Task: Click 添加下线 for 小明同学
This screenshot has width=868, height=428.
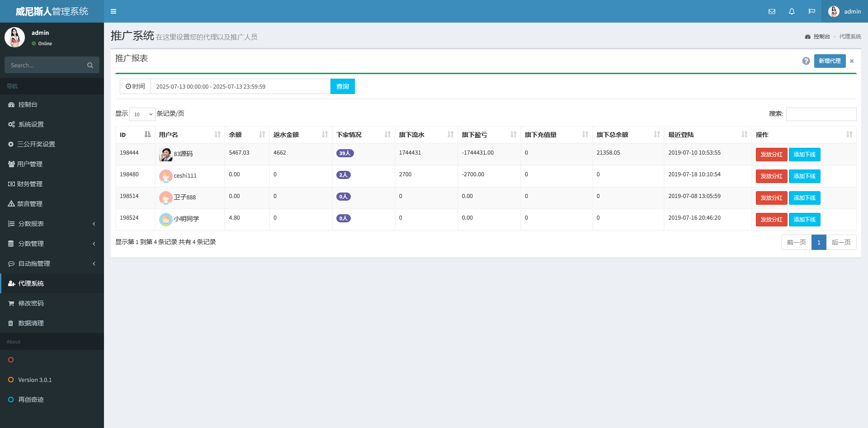Action: pos(805,220)
